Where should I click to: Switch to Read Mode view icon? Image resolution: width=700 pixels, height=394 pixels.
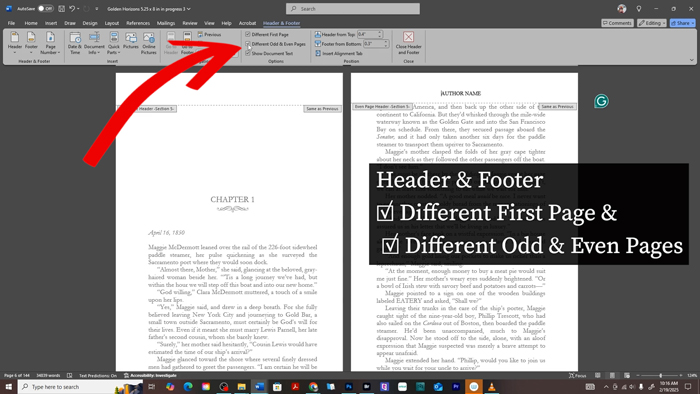click(x=598, y=376)
